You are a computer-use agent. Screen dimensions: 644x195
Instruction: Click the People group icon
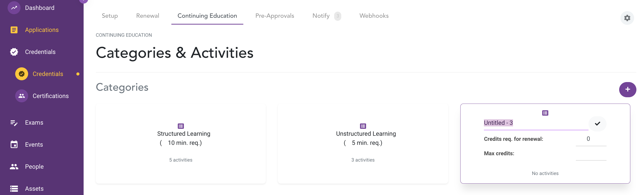[x=14, y=167]
